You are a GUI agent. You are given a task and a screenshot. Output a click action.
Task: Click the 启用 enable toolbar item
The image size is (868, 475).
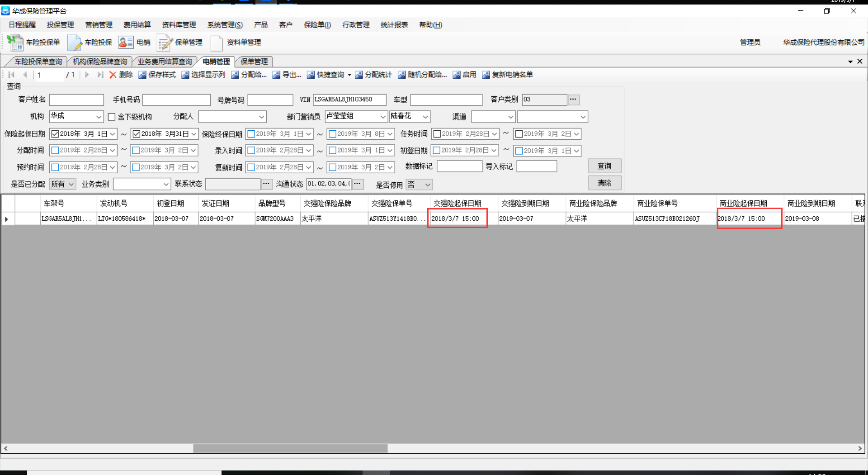[465, 75]
